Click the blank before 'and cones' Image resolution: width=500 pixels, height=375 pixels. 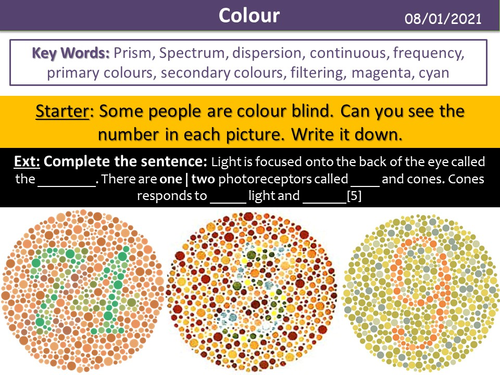(365, 183)
